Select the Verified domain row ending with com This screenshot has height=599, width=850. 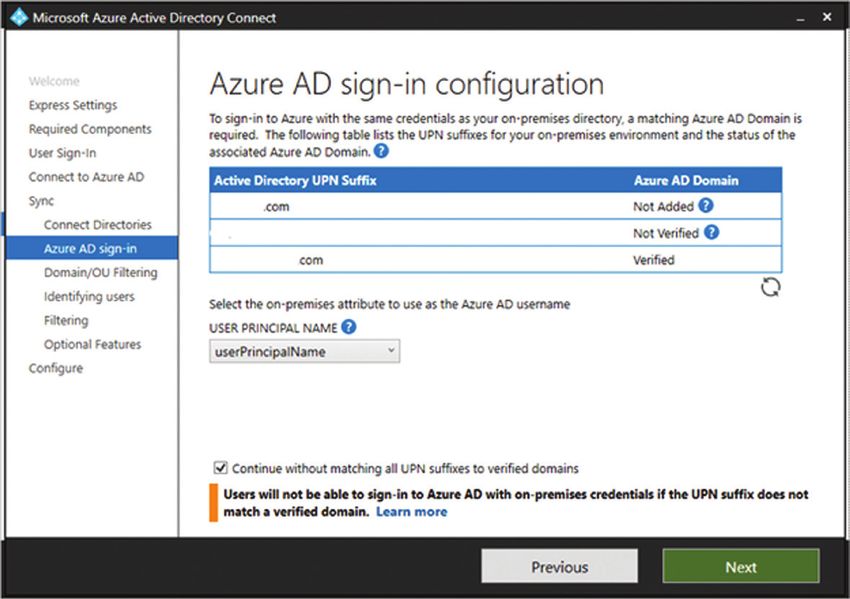(x=495, y=260)
